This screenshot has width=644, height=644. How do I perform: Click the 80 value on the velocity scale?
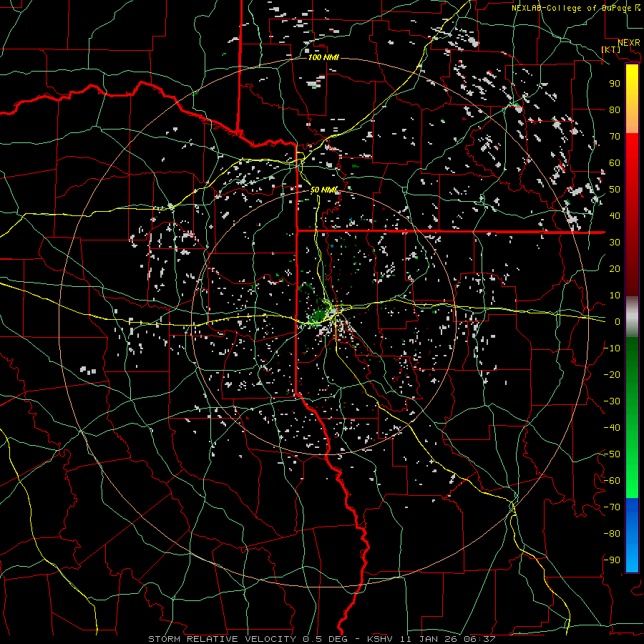[x=615, y=109]
